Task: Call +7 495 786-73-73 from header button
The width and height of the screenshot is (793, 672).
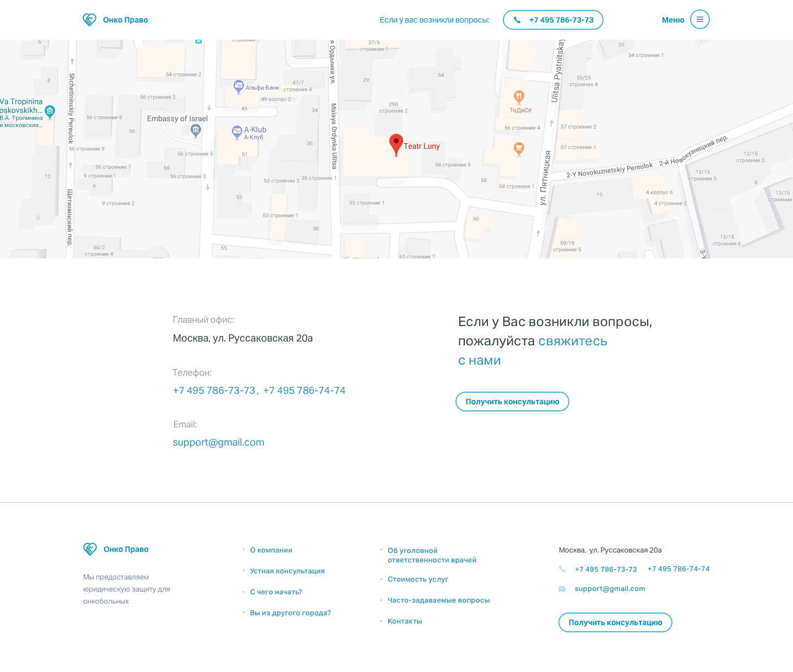Action: 553,20
